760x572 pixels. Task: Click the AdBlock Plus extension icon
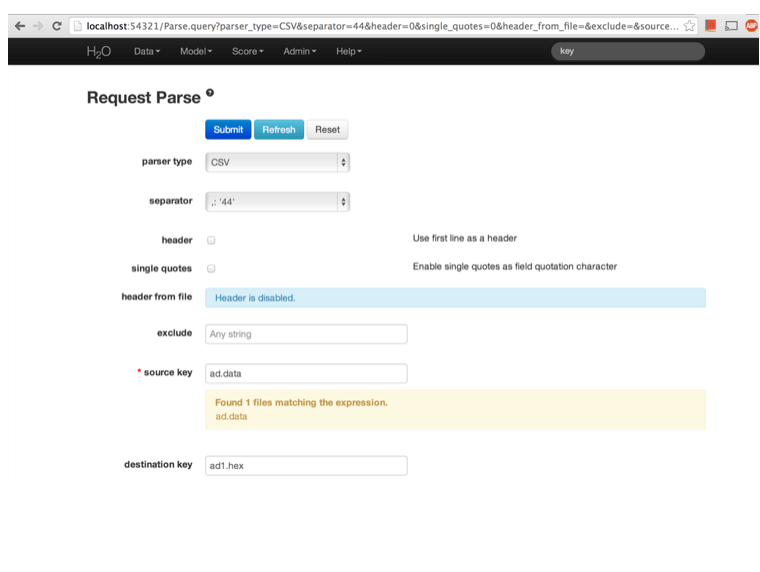751,26
